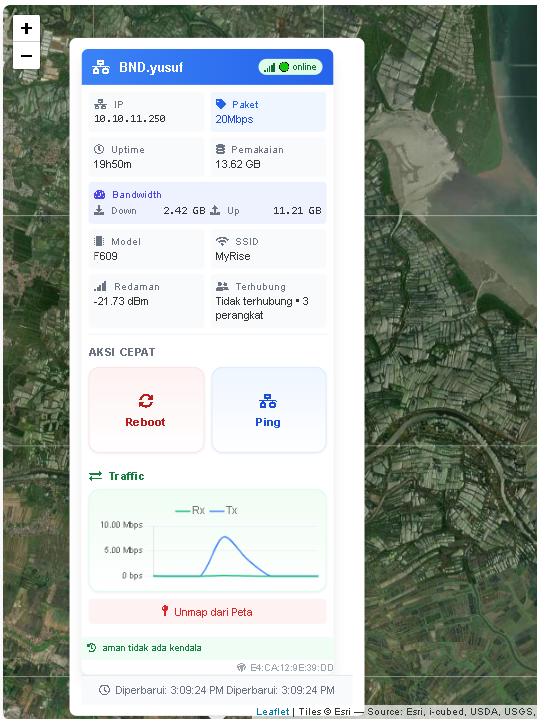Click the Redaman signal icon
The height and width of the screenshot is (719, 537).
pos(100,287)
